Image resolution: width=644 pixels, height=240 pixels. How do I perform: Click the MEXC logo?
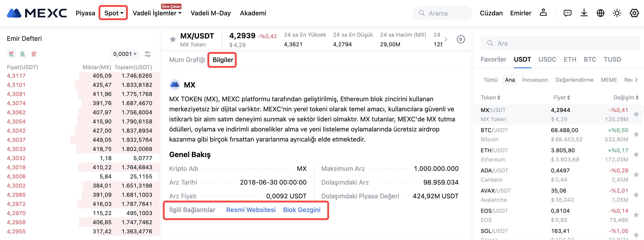[x=37, y=13]
